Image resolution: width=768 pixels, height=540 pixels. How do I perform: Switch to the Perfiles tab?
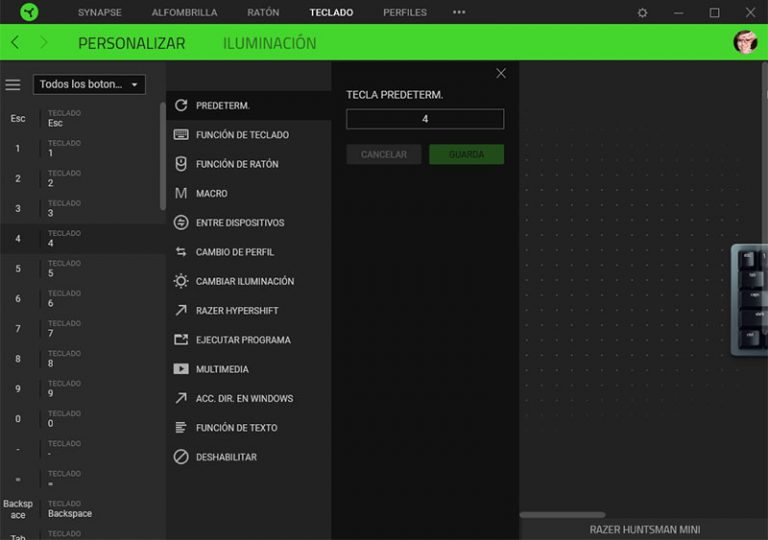(x=405, y=12)
